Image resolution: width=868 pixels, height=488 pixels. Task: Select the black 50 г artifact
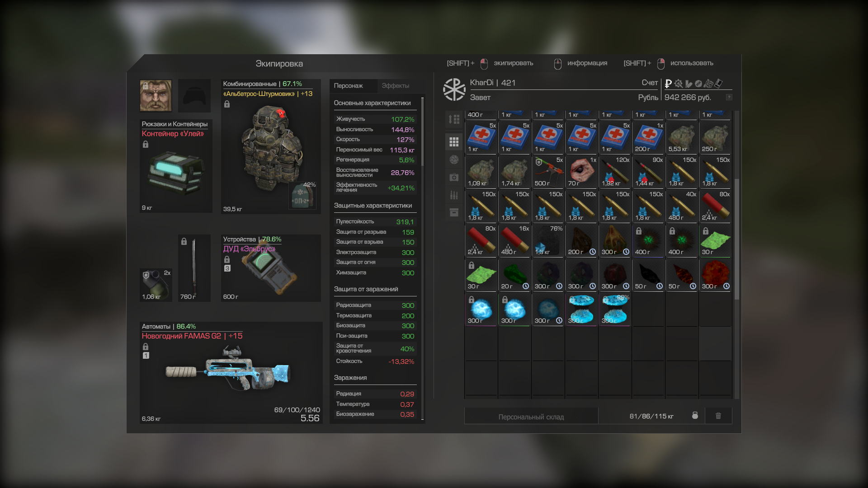(648, 275)
